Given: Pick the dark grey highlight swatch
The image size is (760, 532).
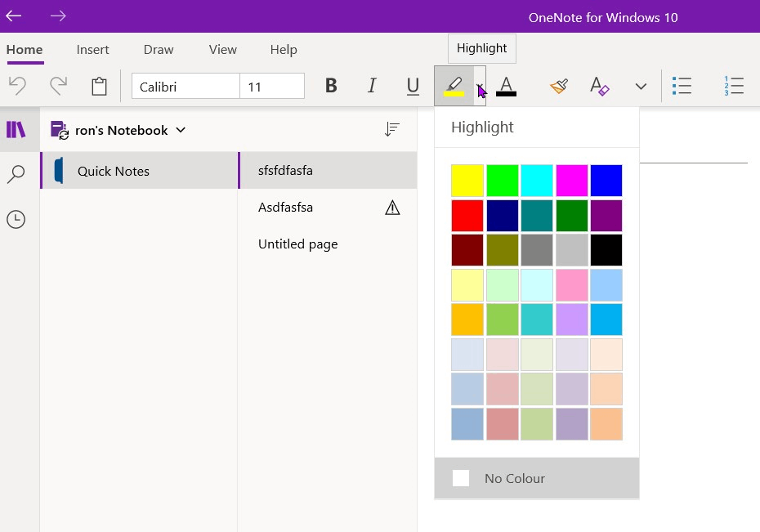Looking at the screenshot, I should [537, 250].
